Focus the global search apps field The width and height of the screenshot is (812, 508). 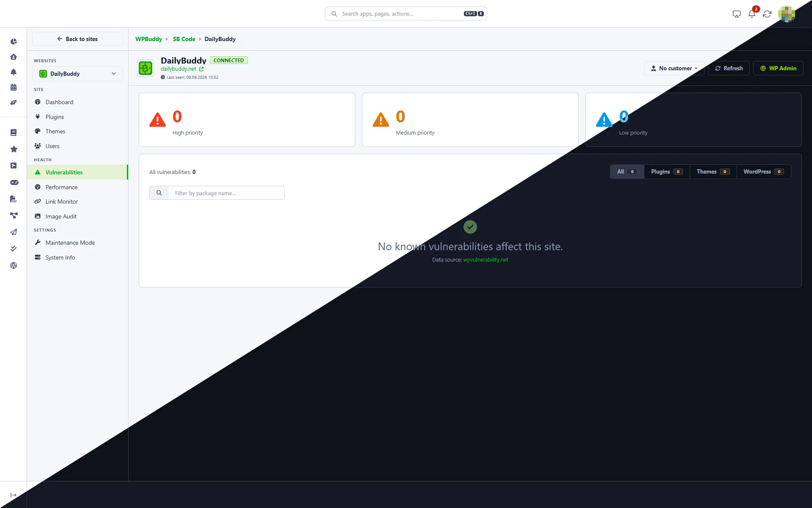click(406, 14)
